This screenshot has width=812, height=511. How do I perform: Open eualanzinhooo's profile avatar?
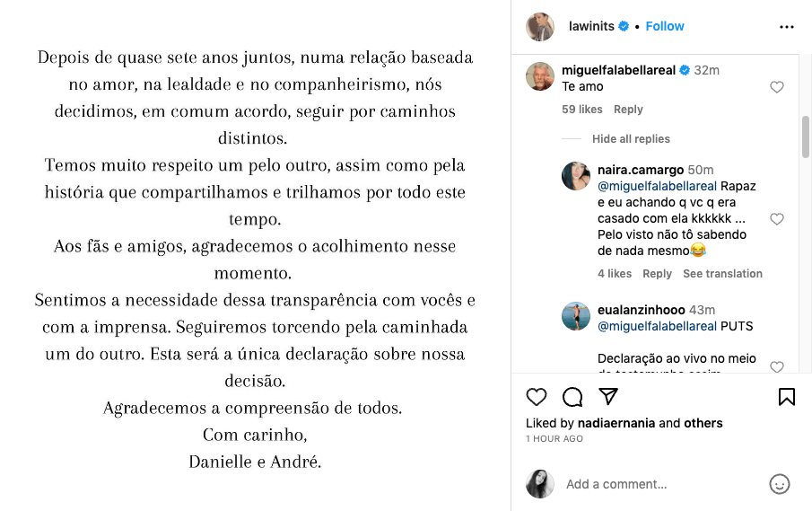point(575,316)
